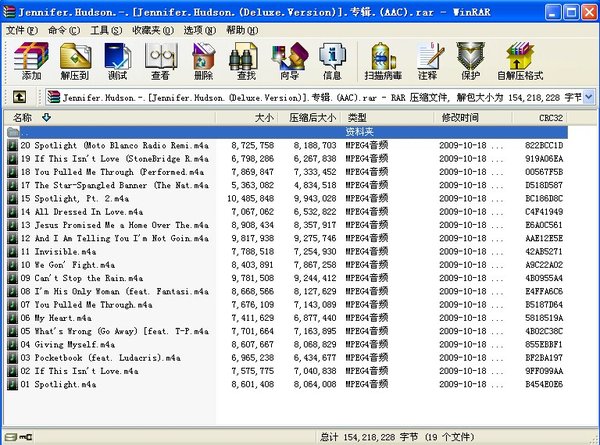Click the 注释 (Comment) toolbar icon

(428, 61)
